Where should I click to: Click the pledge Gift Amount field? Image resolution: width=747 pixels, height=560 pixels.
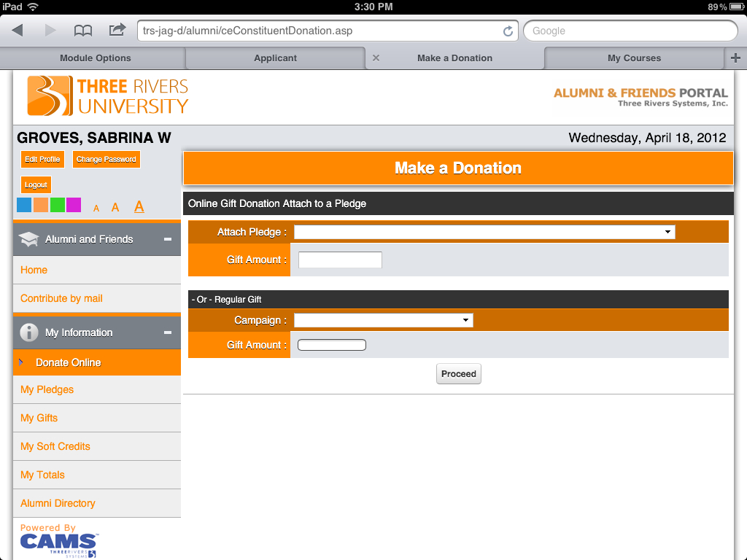tap(340, 260)
